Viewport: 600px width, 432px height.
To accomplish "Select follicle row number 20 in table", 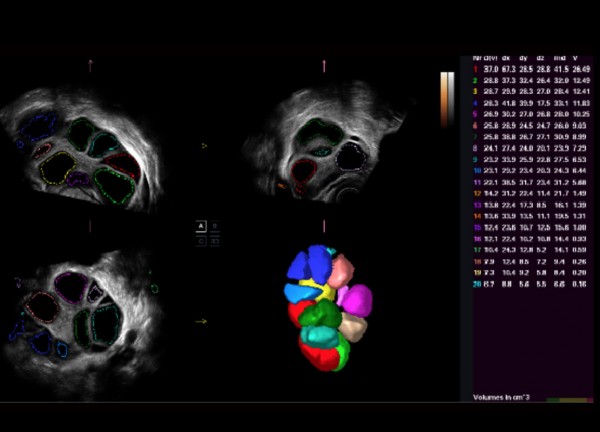I will (476, 285).
